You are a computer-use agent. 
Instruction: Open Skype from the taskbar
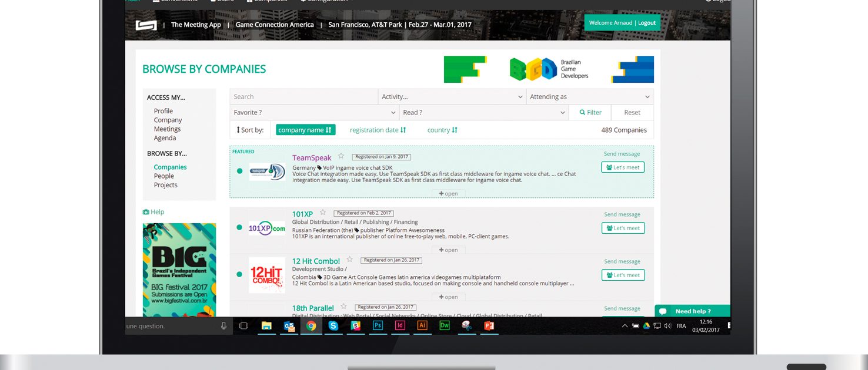(333, 325)
